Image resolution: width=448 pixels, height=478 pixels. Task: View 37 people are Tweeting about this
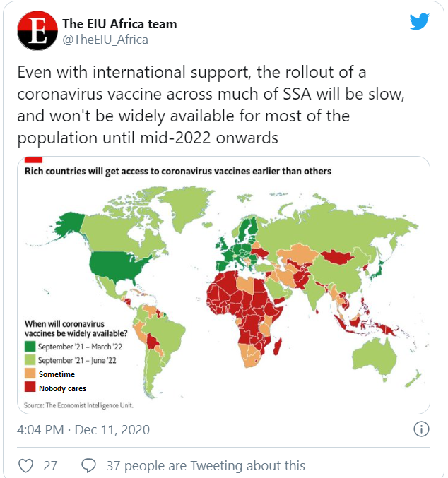pyautogui.click(x=205, y=465)
